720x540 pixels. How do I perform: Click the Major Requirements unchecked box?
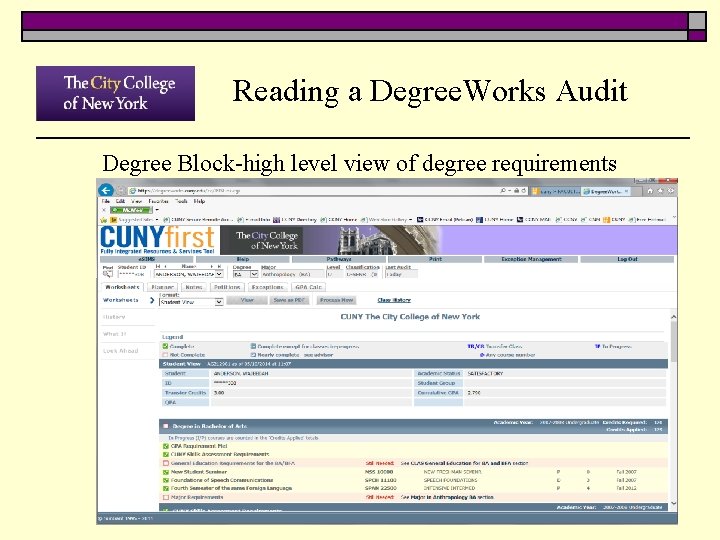click(x=166, y=497)
